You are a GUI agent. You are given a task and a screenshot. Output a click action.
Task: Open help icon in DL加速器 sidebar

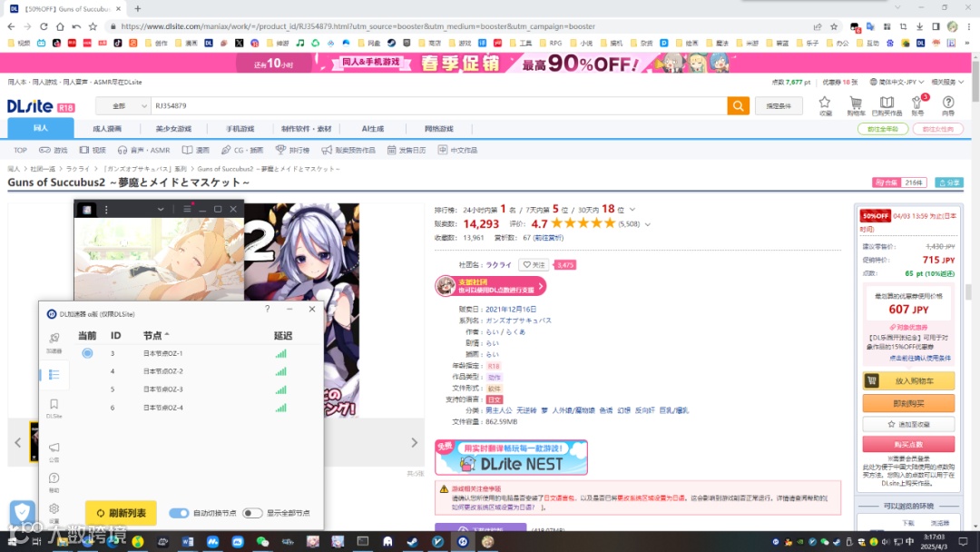pyautogui.click(x=54, y=481)
